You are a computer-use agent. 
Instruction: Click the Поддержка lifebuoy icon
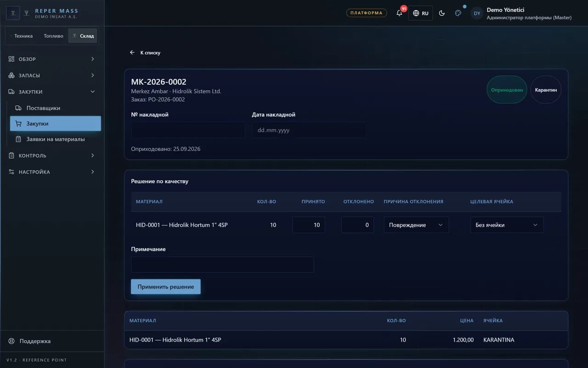tap(11, 341)
